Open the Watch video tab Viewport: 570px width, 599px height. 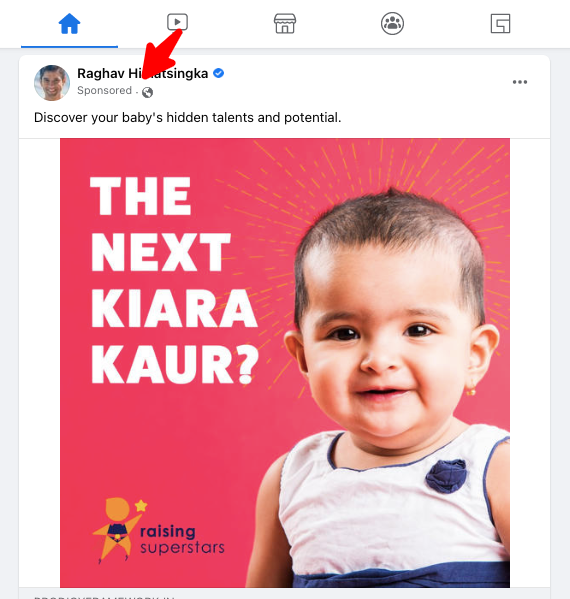(x=177, y=22)
